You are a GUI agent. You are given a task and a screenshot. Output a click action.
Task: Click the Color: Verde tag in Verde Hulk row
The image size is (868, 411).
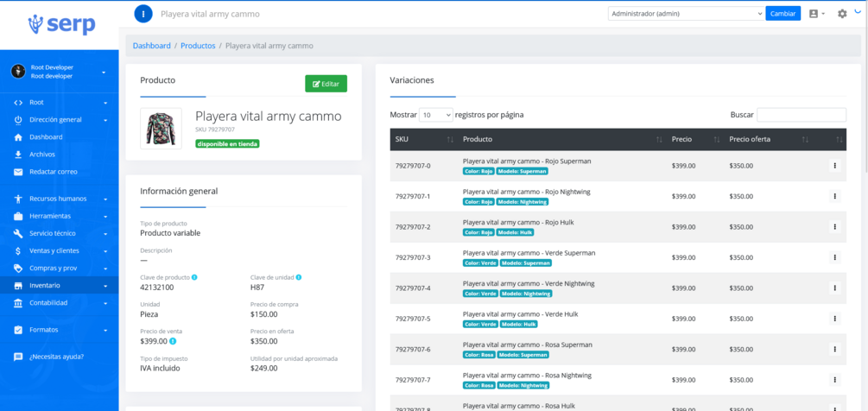tap(480, 324)
